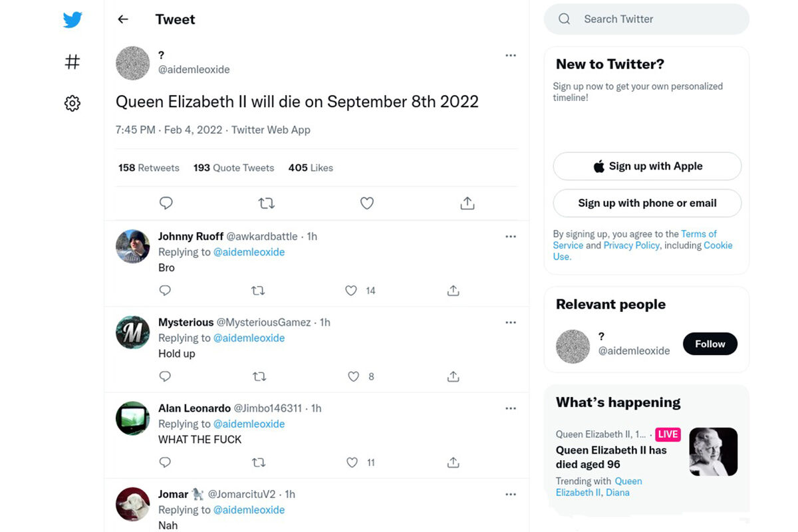View the 193 Quote Tweets list
The height and width of the screenshot is (532, 798).
[x=233, y=168]
